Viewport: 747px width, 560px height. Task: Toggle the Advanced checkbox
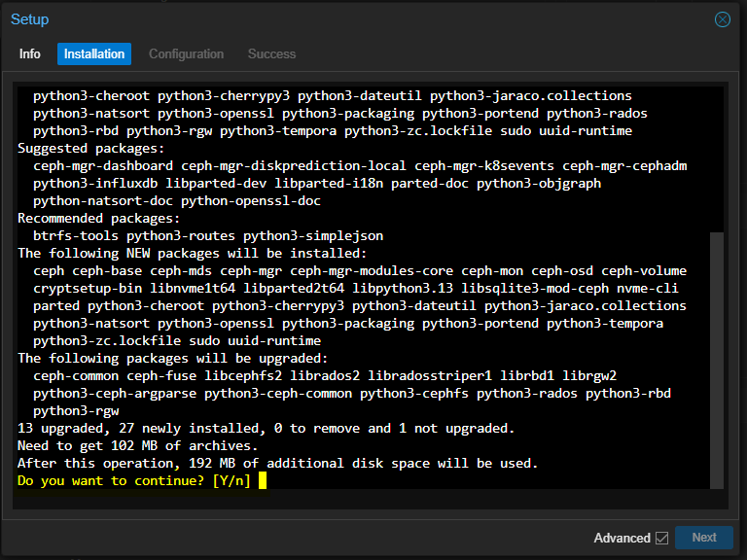661,538
